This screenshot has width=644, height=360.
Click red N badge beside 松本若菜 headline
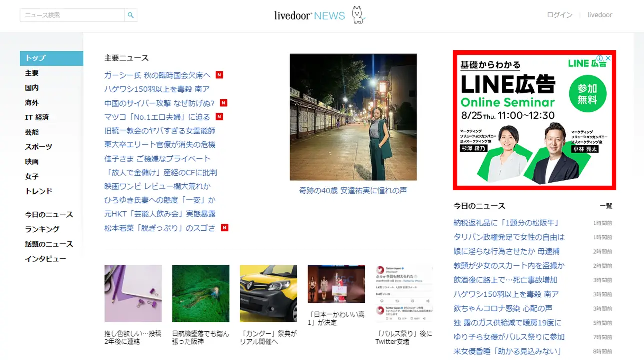pyautogui.click(x=224, y=228)
